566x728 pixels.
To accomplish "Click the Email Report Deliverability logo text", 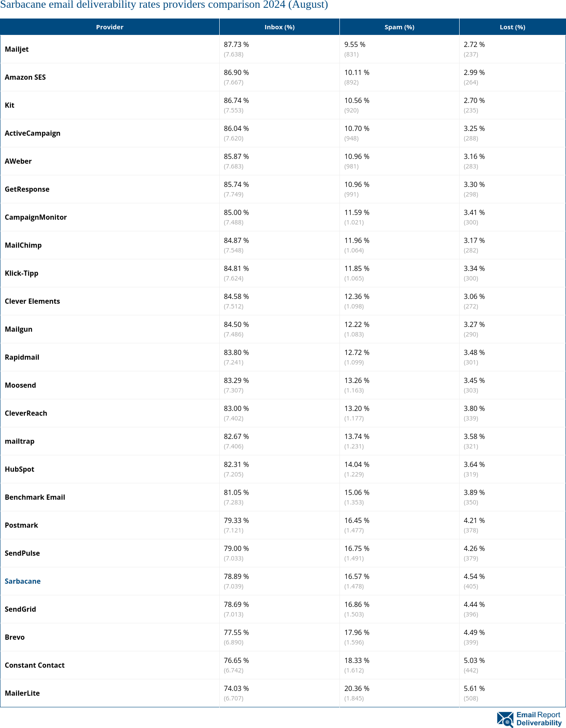I will click(539, 719).
